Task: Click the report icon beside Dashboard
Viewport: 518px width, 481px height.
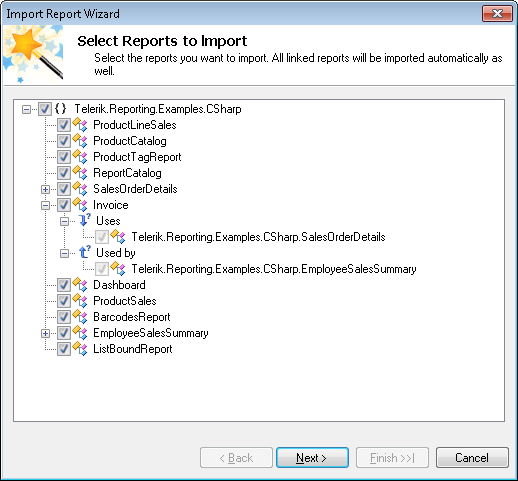Action: click(80, 285)
